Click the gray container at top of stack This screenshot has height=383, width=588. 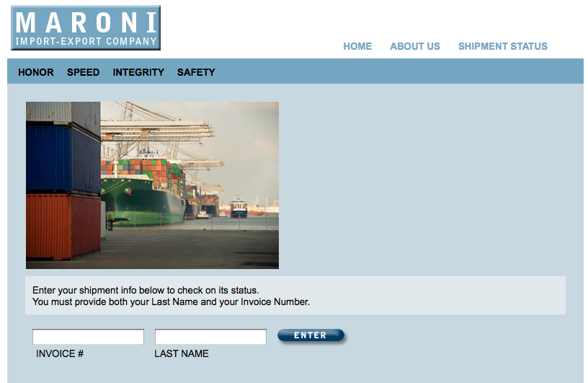[x=63, y=114]
